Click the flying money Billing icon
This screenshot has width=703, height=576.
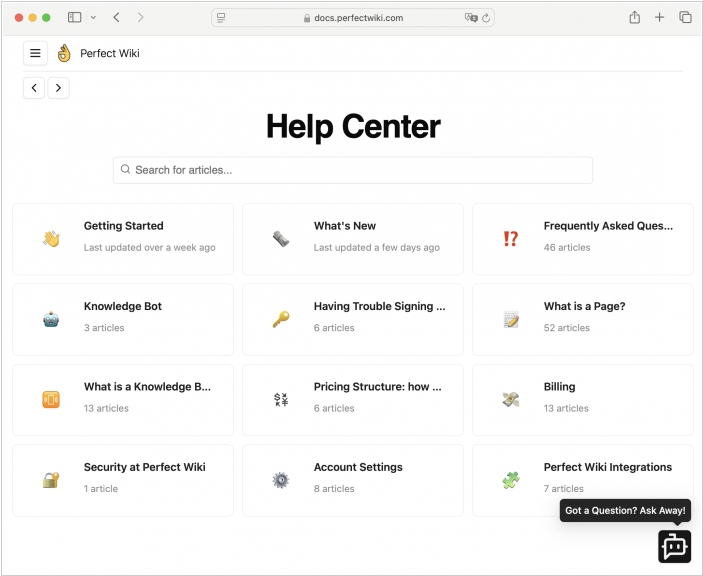pyautogui.click(x=511, y=399)
